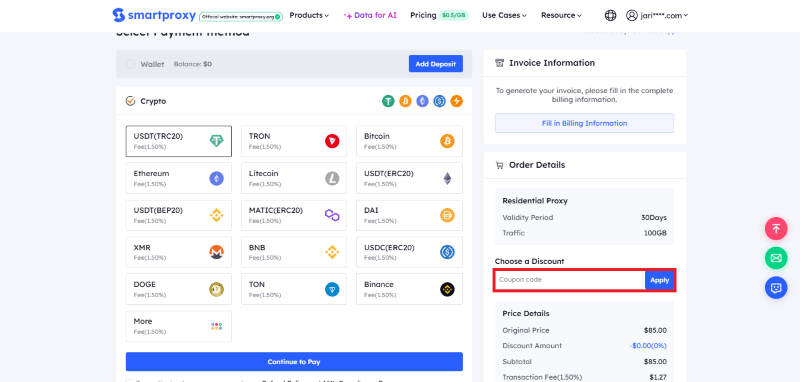Click the $1.27 transaction fee value

pos(658,377)
